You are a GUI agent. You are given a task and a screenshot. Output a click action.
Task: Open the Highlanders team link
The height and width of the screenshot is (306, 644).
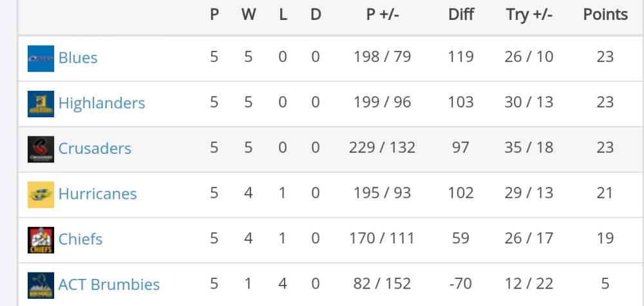102,102
